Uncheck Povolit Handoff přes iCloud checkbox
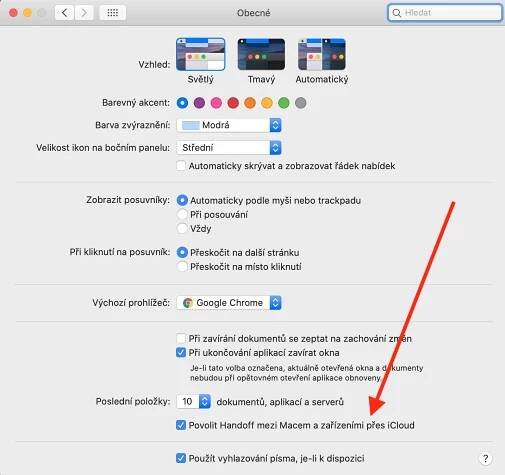505x475 pixels. point(181,425)
